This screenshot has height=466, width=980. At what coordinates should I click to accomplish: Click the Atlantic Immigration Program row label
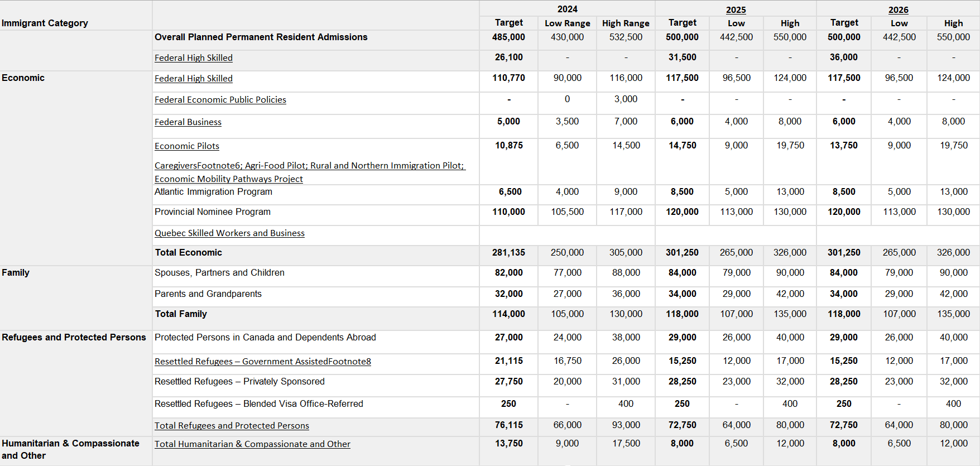213,192
